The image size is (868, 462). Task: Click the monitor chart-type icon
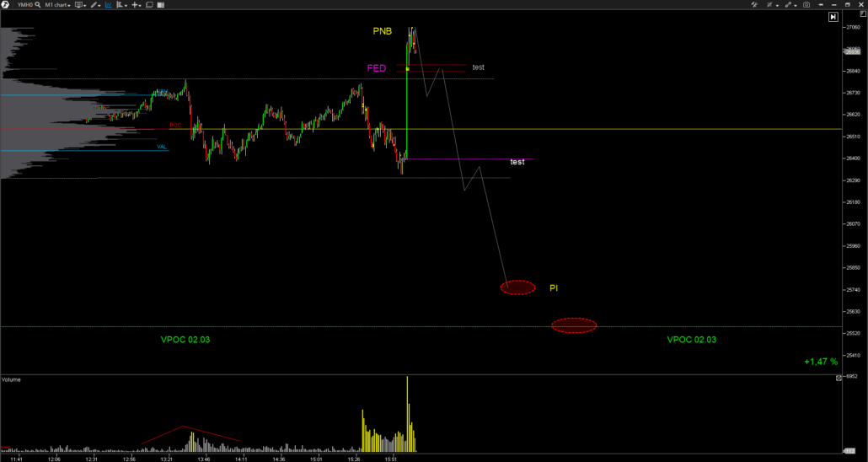[x=78, y=4]
